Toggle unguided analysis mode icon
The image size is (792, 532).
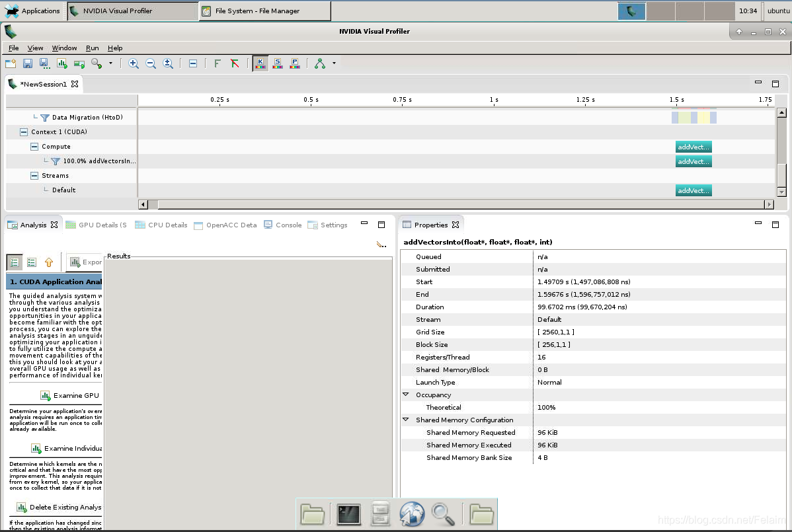(x=32, y=262)
